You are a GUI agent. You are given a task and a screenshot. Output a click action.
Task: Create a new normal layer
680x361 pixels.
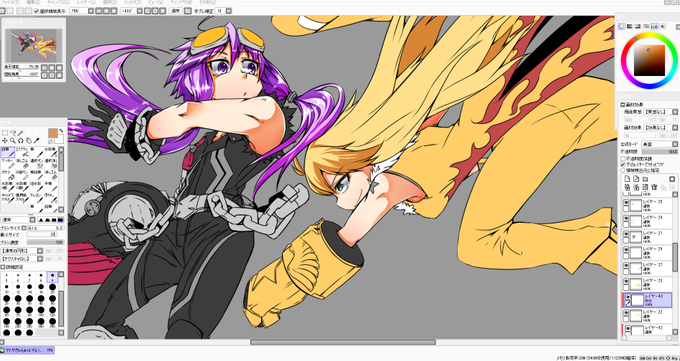click(627, 179)
